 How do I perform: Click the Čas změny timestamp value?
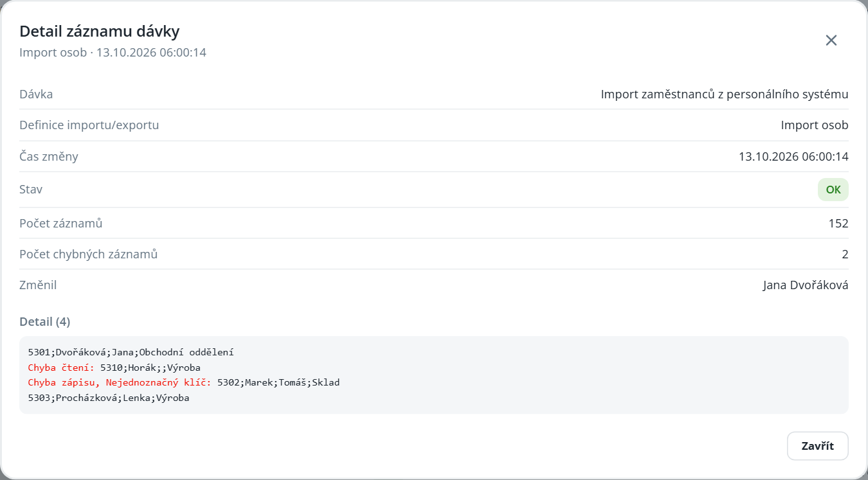coord(793,156)
